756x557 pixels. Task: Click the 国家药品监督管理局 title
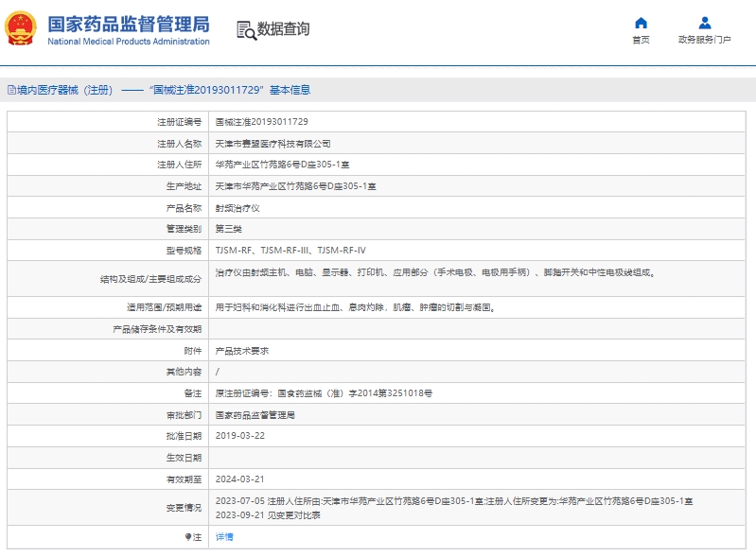[x=129, y=24]
